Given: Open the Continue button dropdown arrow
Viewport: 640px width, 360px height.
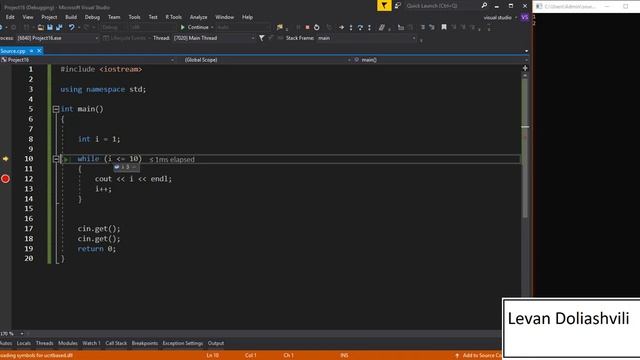Looking at the screenshot, I should coord(212,27).
